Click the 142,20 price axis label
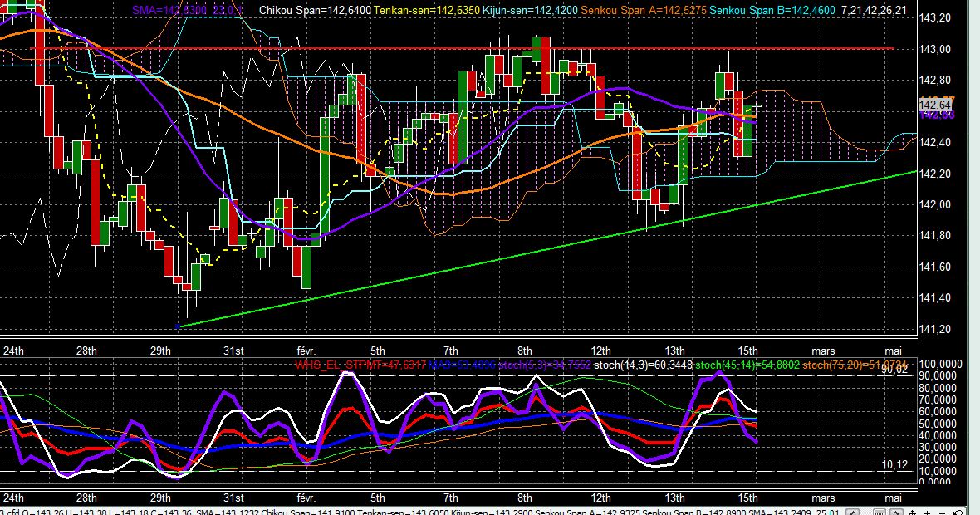 click(x=936, y=173)
